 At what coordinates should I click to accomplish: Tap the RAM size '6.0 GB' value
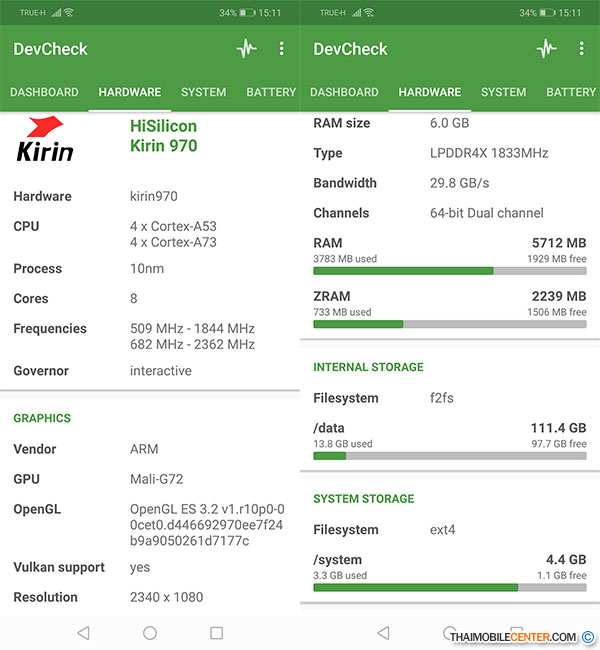tap(449, 123)
